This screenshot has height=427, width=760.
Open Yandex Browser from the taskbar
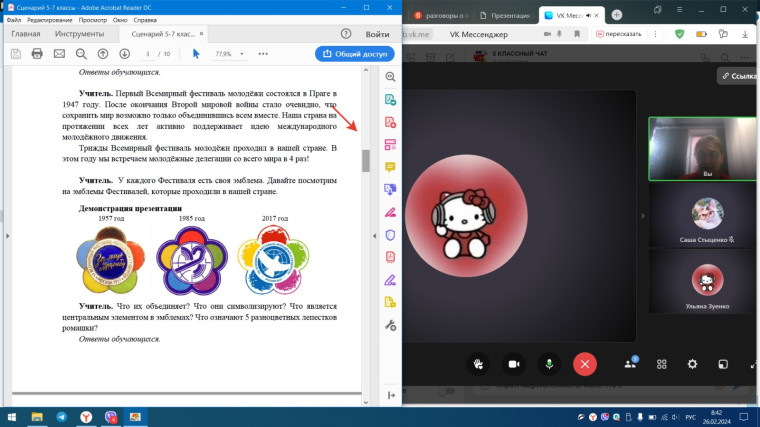tap(86, 417)
